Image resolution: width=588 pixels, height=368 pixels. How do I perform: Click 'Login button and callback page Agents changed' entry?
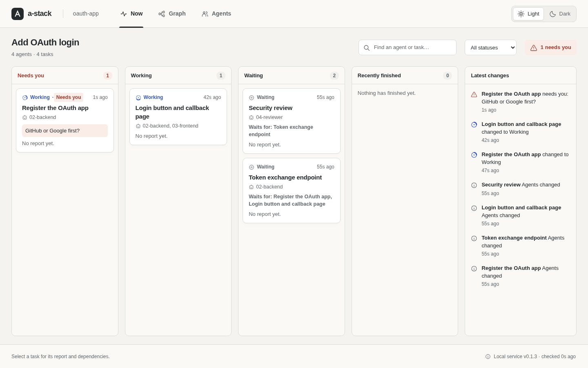click(x=521, y=215)
